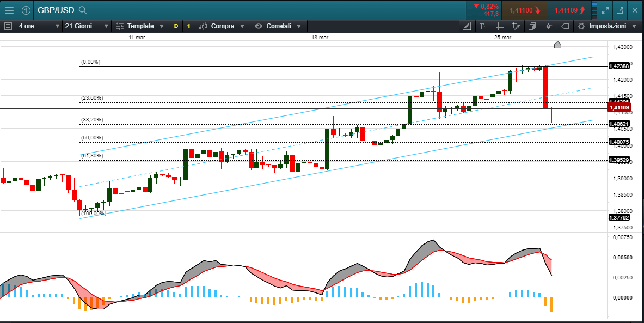Click the 1,43000 price axis value

coord(623,47)
